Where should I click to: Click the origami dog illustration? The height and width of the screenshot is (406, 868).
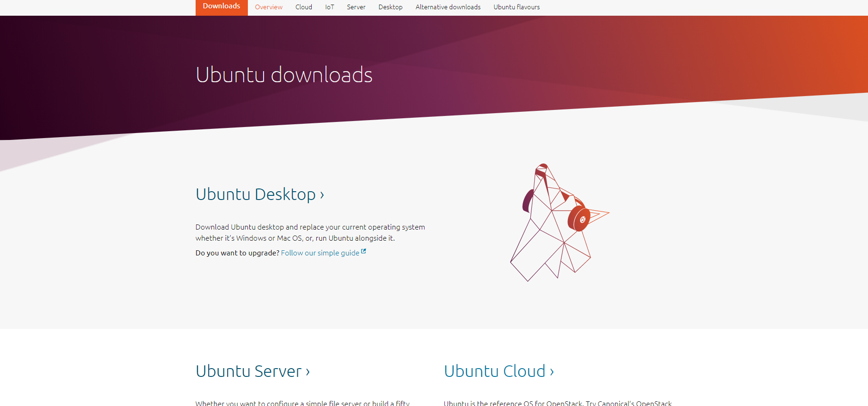pyautogui.click(x=560, y=222)
